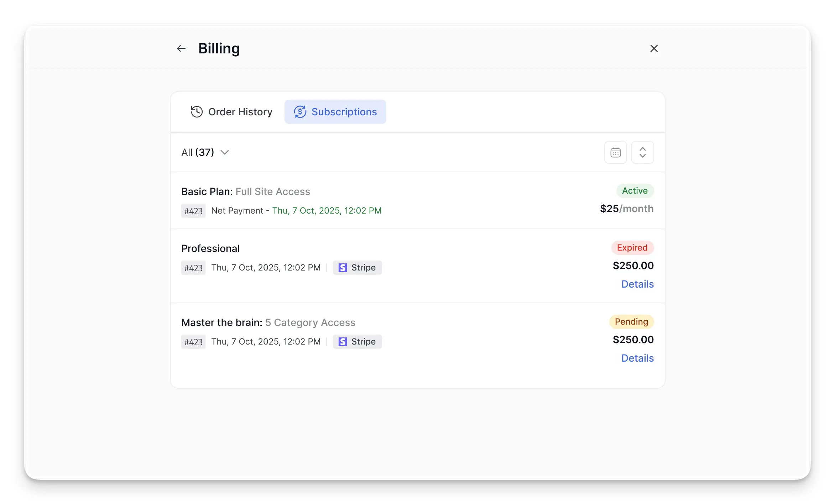Click the Active status badge
The image size is (835, 504).
635,191
